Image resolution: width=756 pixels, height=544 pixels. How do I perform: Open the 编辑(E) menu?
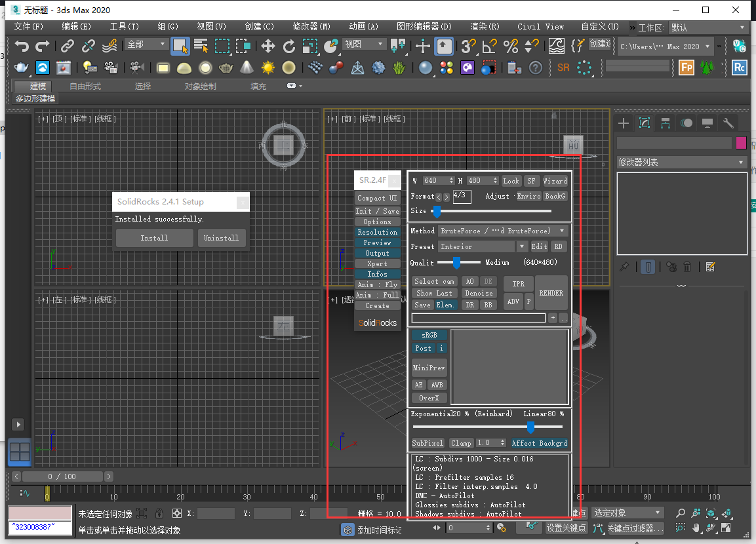(x=76, y=26)
